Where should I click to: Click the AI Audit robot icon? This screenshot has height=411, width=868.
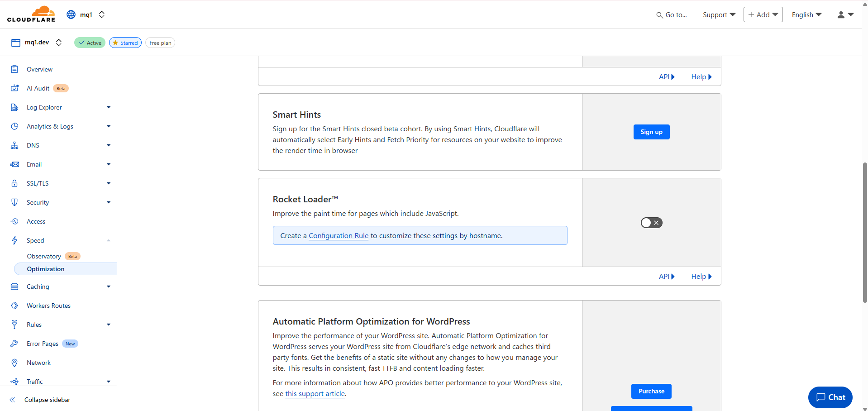pyautogui.click(x=14, y=88)
